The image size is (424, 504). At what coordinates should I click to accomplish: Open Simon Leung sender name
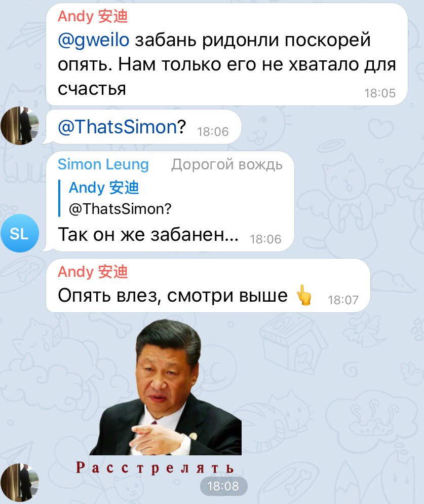click(103, 164)
